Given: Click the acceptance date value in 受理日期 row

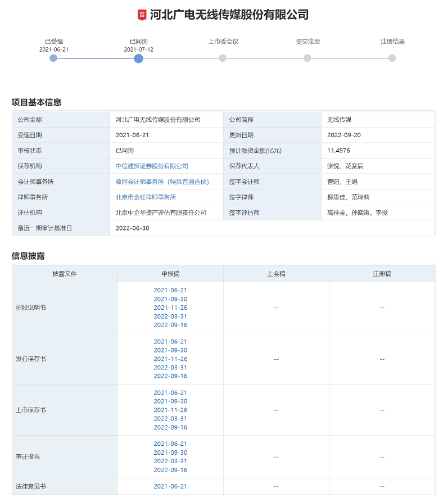Looking at the screenshot, I should [132, 135].
